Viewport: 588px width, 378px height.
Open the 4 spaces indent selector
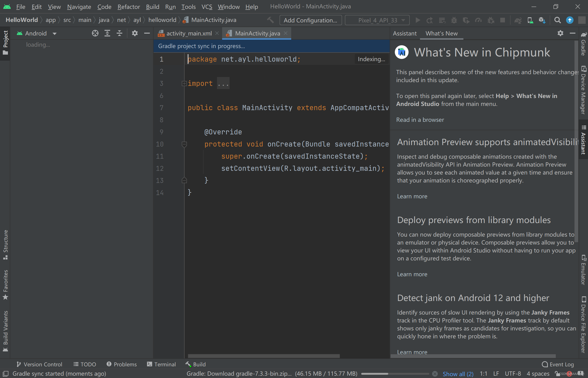[538, 374]
